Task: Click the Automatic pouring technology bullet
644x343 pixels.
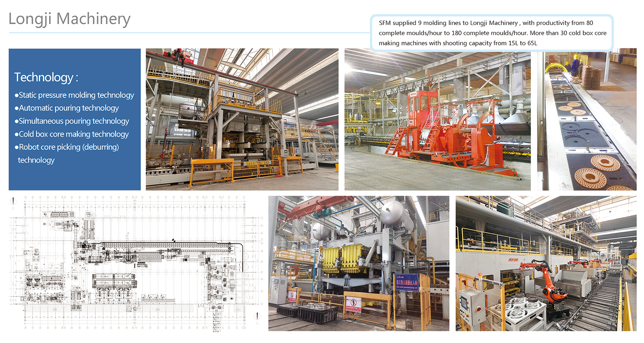Action: [67, 108]
